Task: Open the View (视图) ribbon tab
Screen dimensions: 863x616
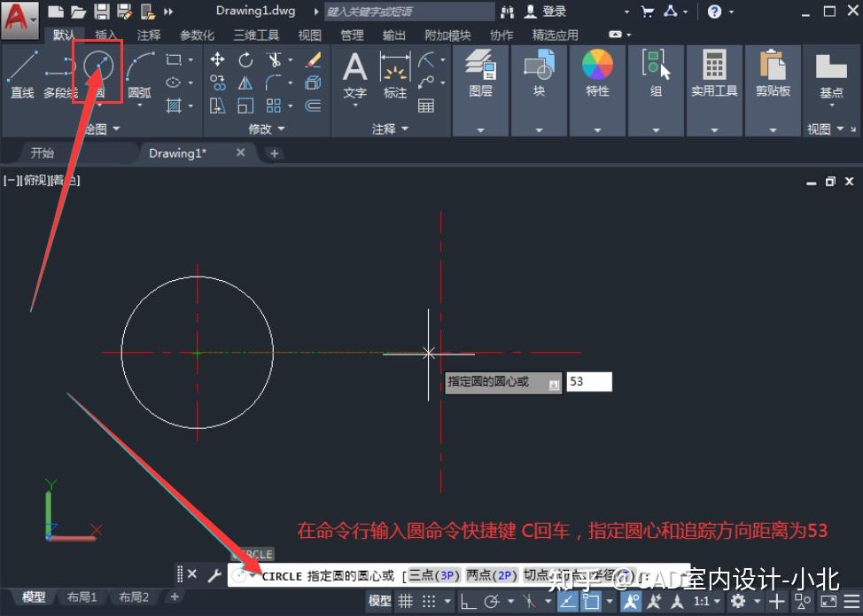Action: [x=310, y=35]
